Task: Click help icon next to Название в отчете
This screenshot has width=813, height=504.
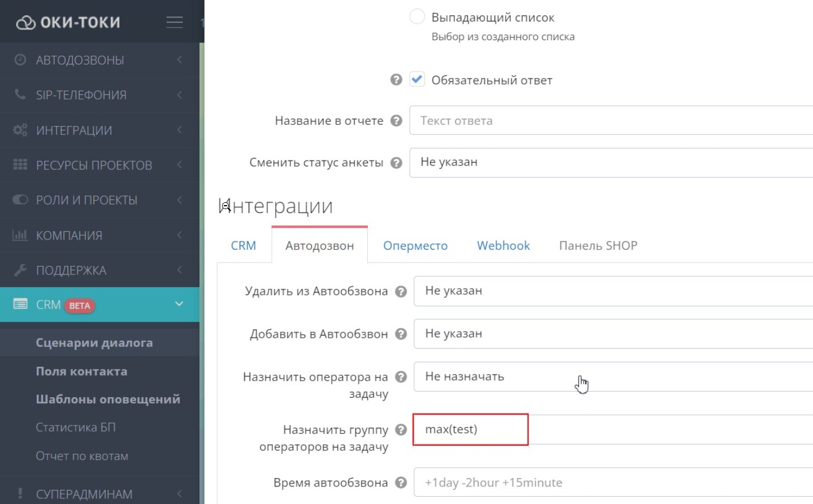Action: click(x=396, y=120)
